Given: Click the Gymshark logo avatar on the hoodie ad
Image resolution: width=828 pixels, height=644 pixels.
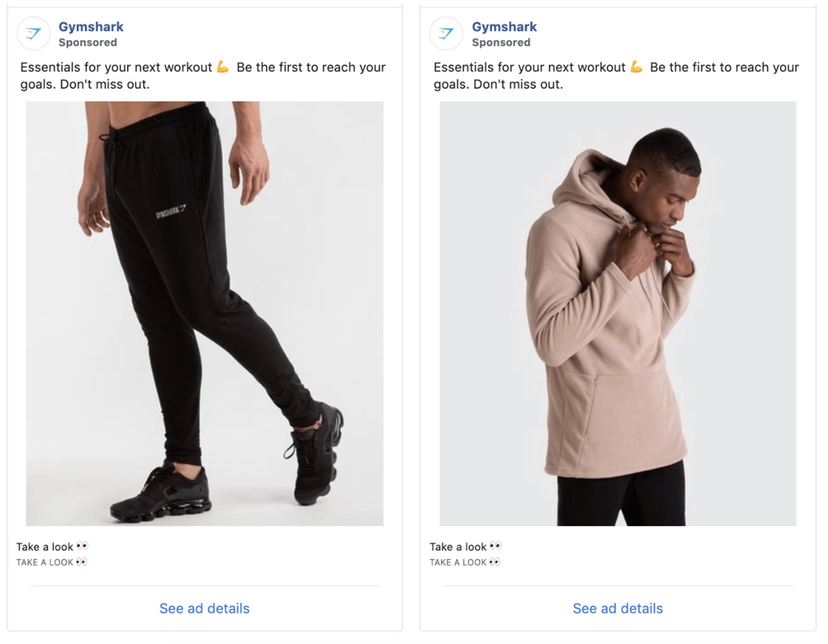Looking at the screenshot, I should (x=446, y=34).
